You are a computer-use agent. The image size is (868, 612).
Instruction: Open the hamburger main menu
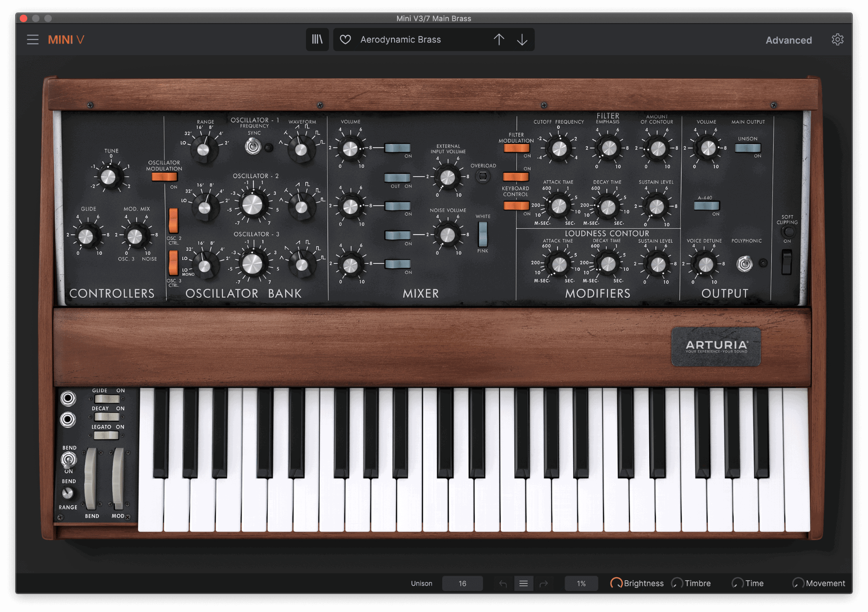point(33,39)
